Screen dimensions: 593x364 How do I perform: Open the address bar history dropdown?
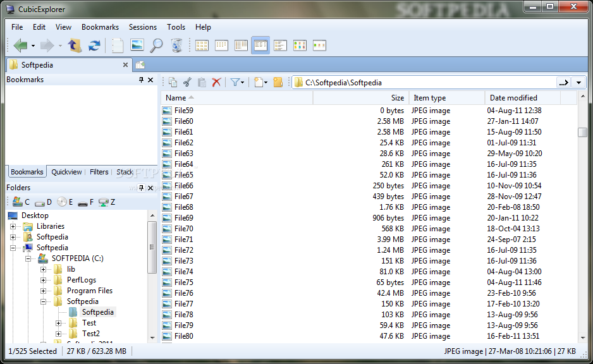tap(578, 82)
